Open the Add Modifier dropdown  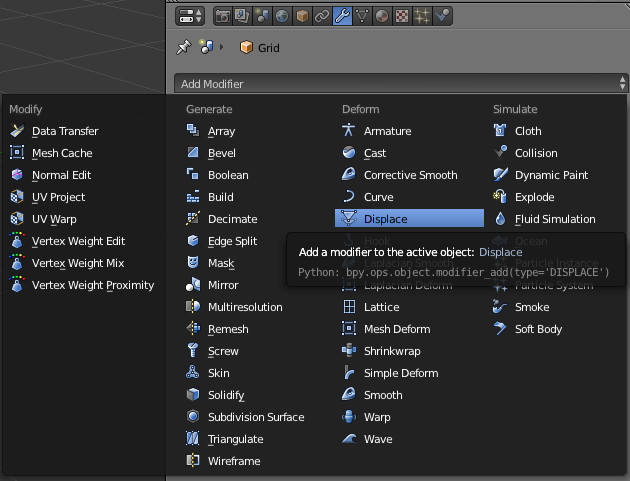401,84
